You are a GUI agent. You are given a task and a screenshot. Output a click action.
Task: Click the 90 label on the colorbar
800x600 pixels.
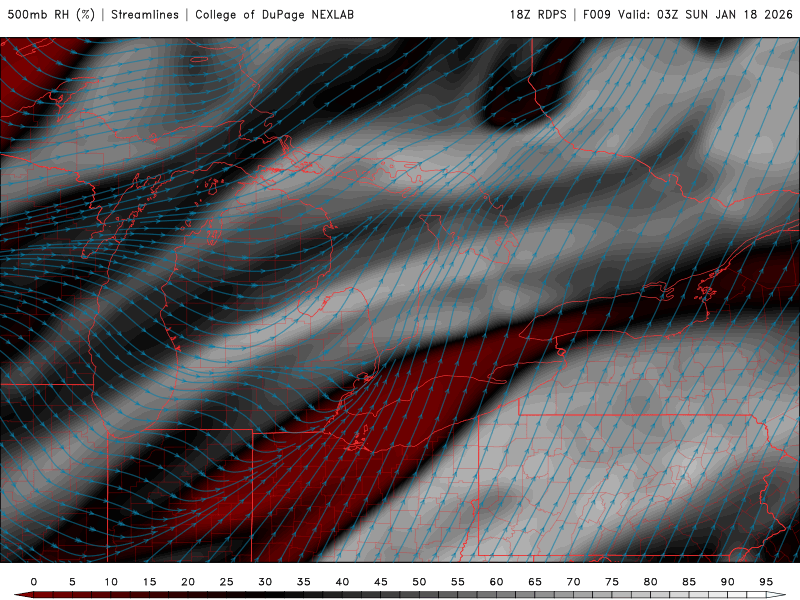[x=727, y=582]
